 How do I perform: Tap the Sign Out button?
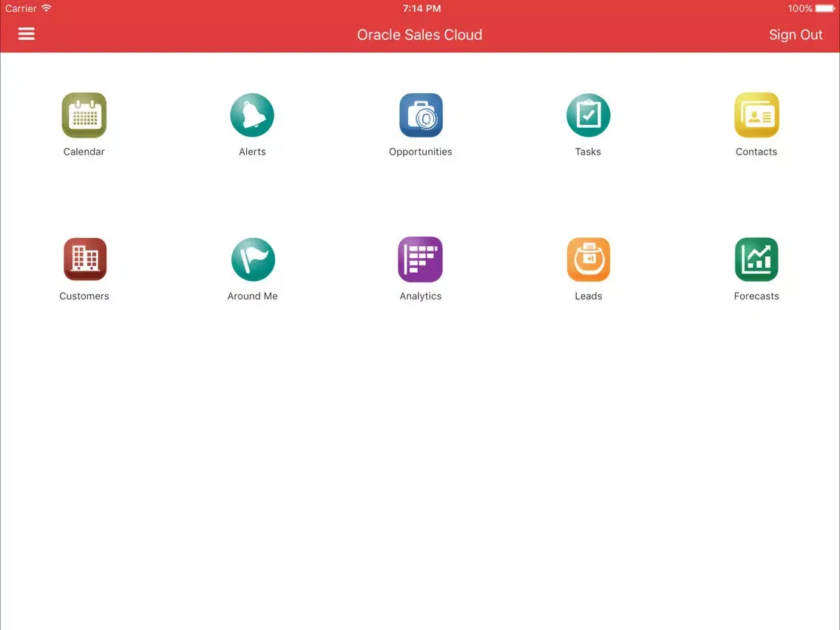click(x=796, y=35)
